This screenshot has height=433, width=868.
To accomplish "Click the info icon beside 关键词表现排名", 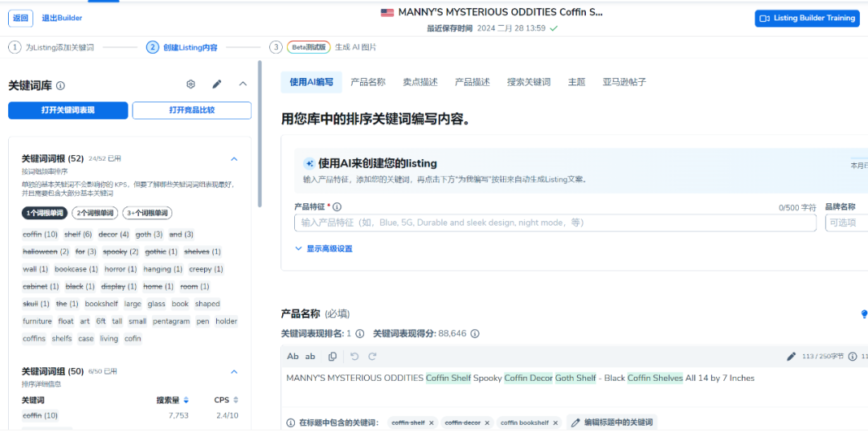I will [360, 333].
